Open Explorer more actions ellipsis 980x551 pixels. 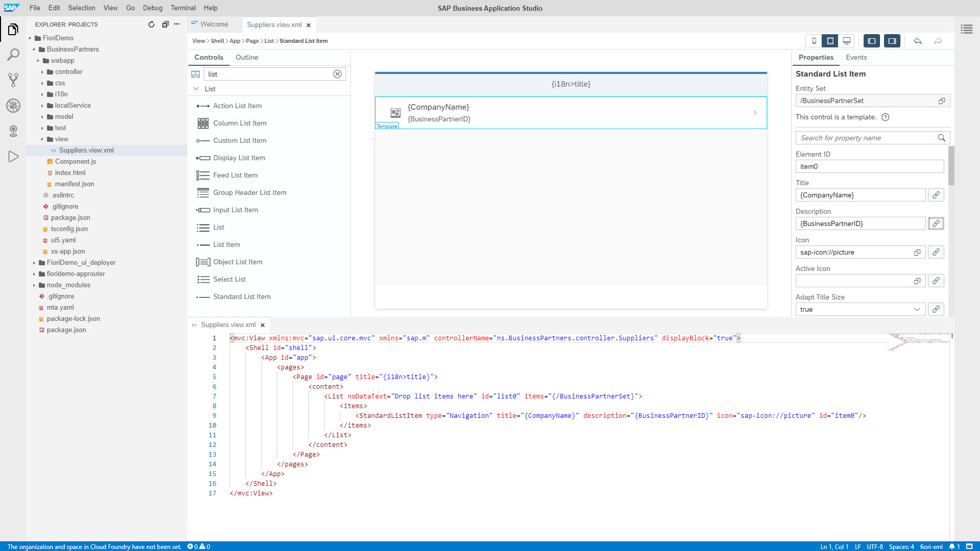pyautogui.click(x=177, y=24)
